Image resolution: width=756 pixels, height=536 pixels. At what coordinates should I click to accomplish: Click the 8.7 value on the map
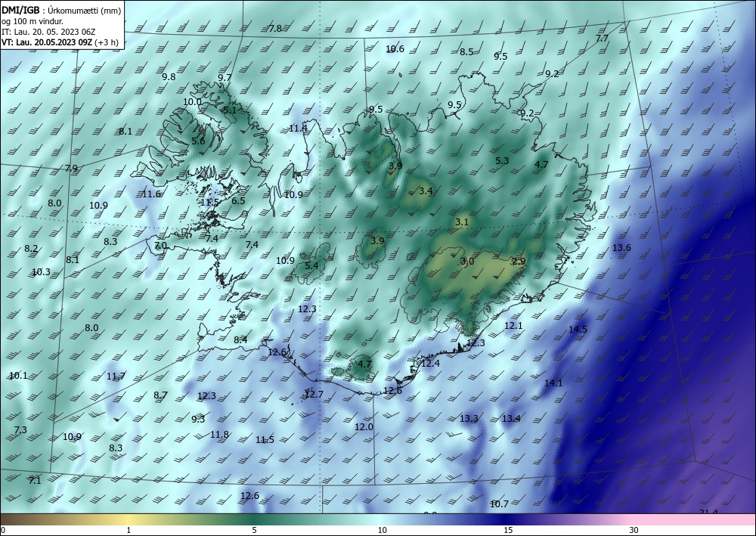[160, 395]
